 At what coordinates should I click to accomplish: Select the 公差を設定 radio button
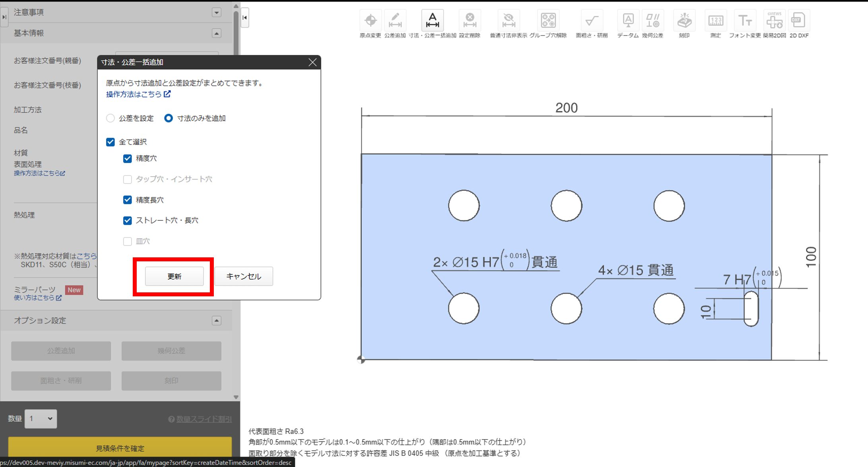[110, 118]
